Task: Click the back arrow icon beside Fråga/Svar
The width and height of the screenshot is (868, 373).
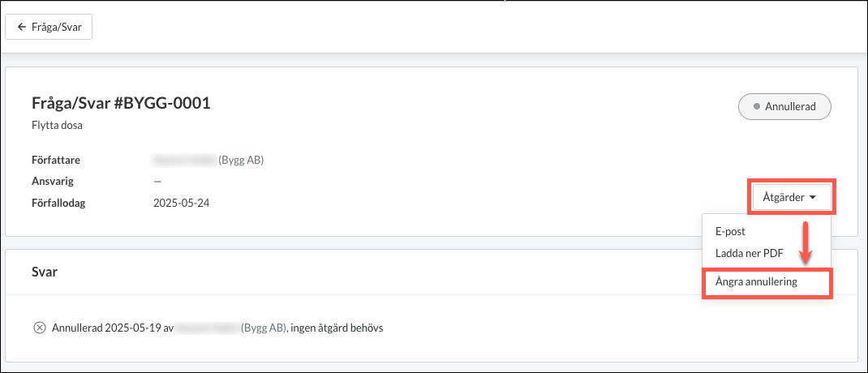Action: point(22,27)
